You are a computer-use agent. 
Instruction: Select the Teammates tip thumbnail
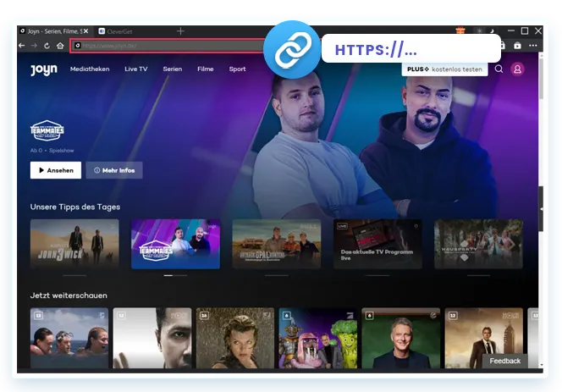176,244
